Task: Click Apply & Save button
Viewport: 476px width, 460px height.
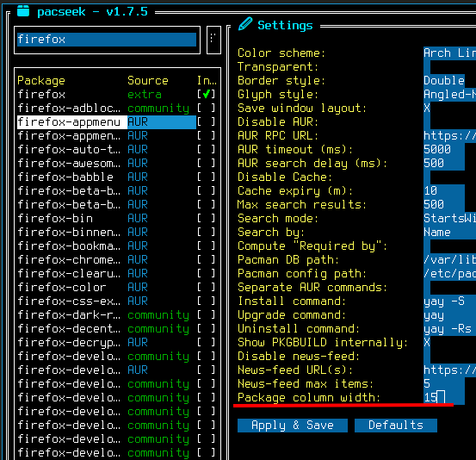Action: 293,425
